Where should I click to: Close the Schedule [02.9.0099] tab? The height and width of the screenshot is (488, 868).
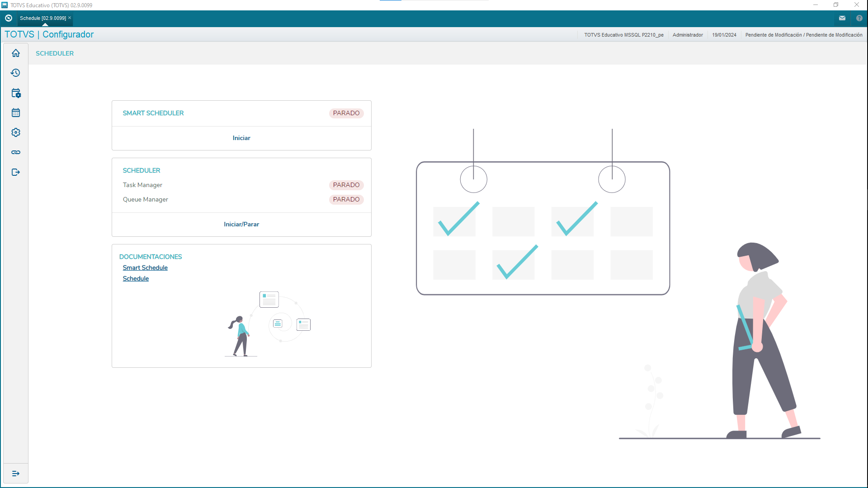tap(70, 18)
